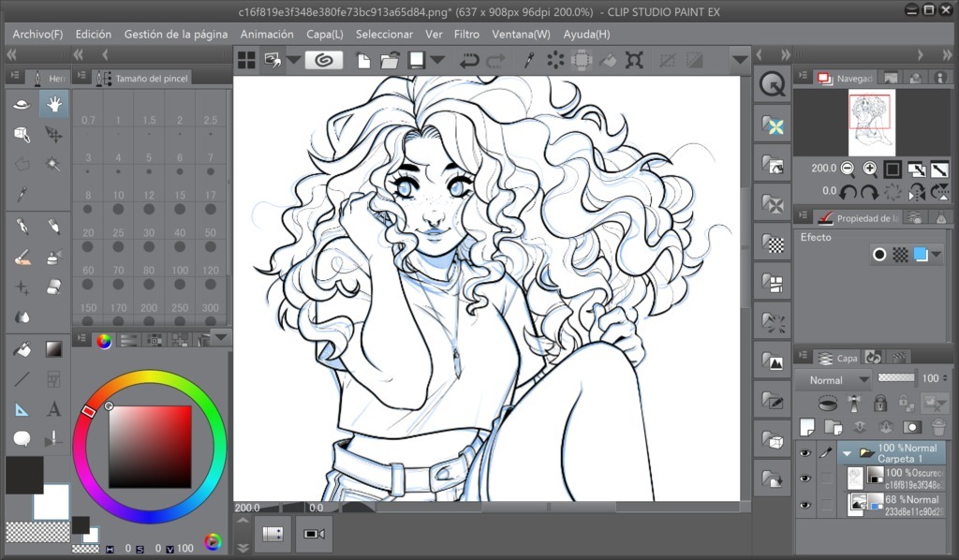Click the layer opacity slider
This screenshot has width=959, height=560.
tap(895, 378)
